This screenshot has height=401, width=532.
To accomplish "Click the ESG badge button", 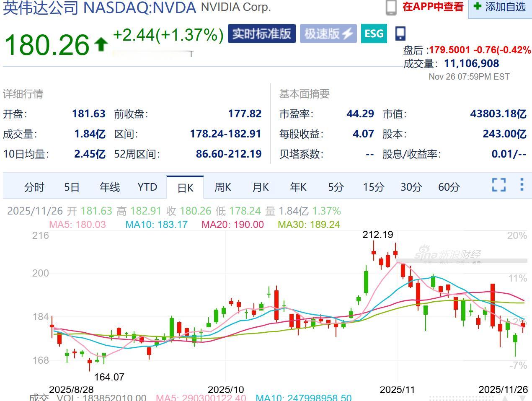I will [374, 34].
